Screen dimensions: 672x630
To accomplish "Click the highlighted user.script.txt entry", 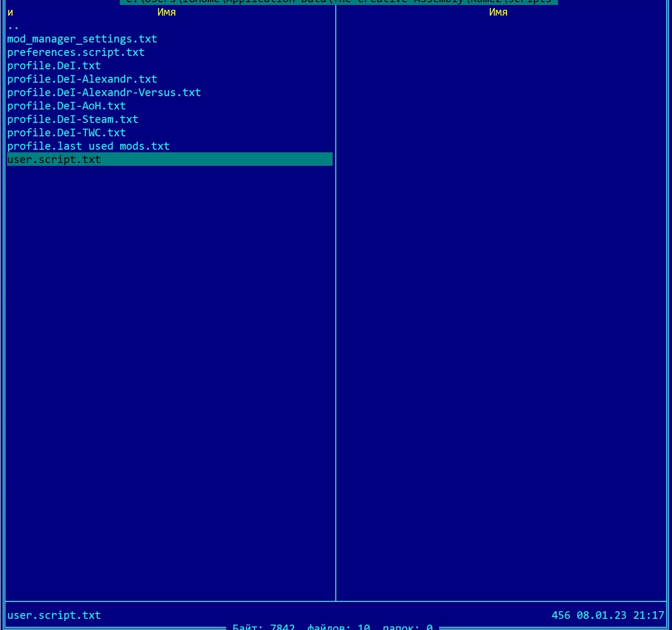I will 170,159.
